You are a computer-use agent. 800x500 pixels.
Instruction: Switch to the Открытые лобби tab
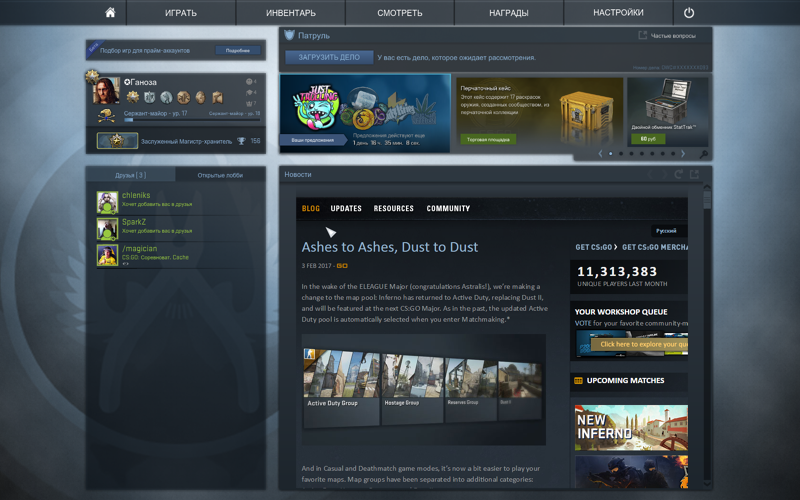click(220, 175)
